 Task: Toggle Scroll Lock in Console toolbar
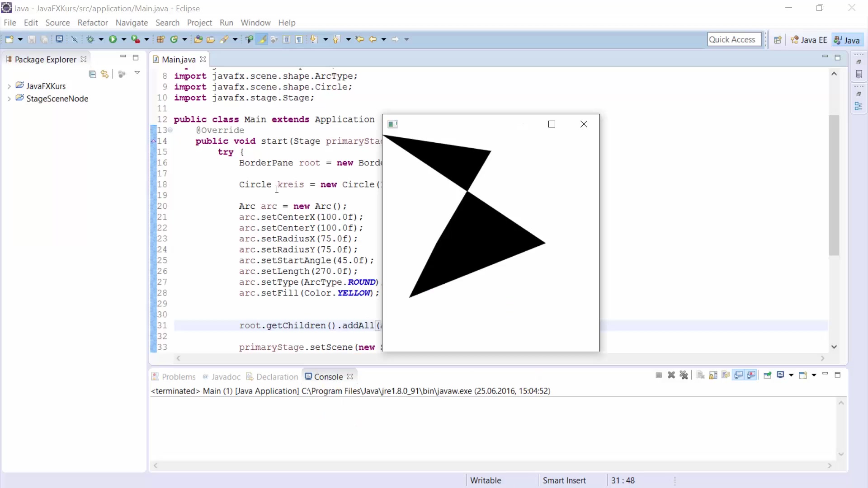[713, 375]
